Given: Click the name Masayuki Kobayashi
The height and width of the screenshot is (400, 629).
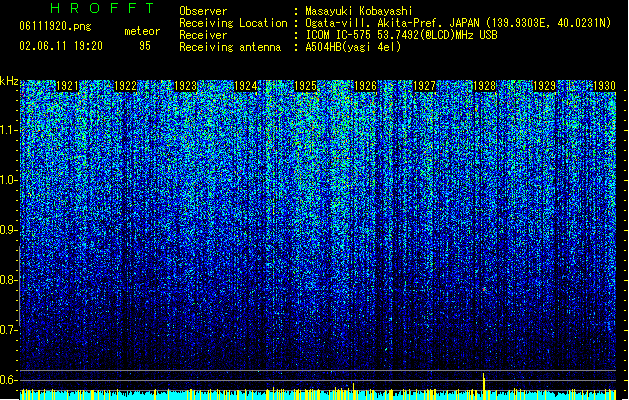Looking at the screenshot, I should [x=359, y=11].
